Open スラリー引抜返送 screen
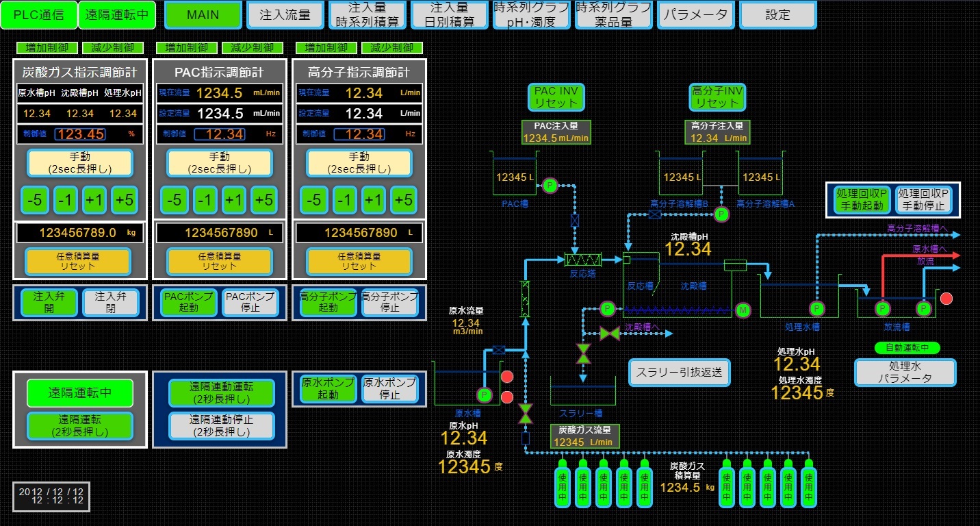 click(x=680, y=373)
